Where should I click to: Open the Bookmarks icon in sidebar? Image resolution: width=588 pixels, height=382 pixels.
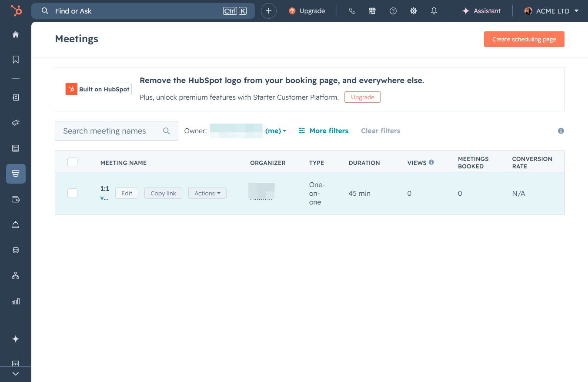tap(16, 60)
